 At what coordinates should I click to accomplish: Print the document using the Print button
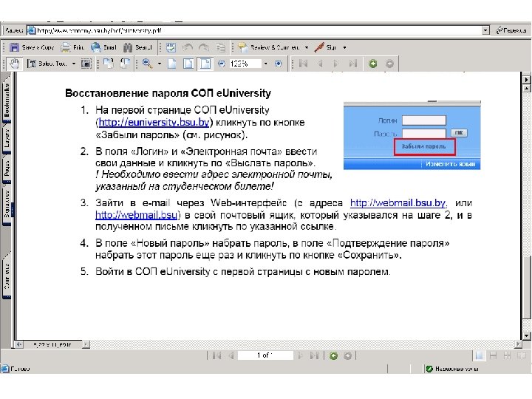tap(72, 47)
